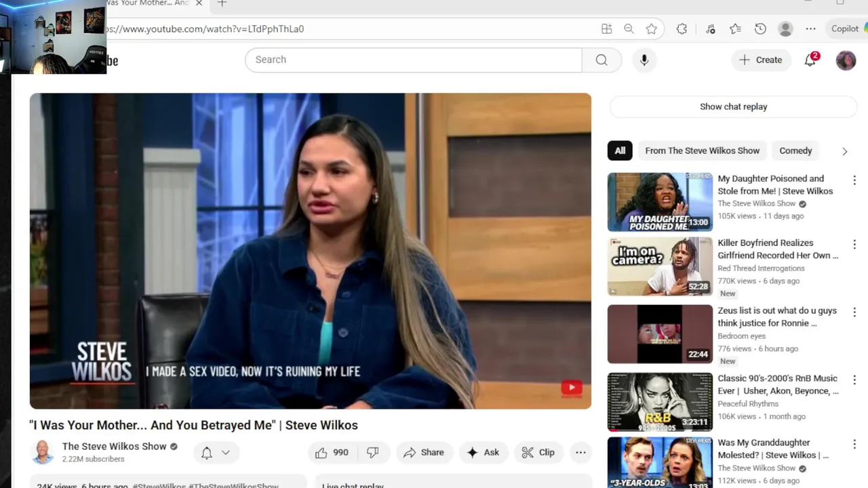The image size is (868, 488).
Task: Select the Comedy filter chip
Action: pyautogui.click(x=795, y=150)
